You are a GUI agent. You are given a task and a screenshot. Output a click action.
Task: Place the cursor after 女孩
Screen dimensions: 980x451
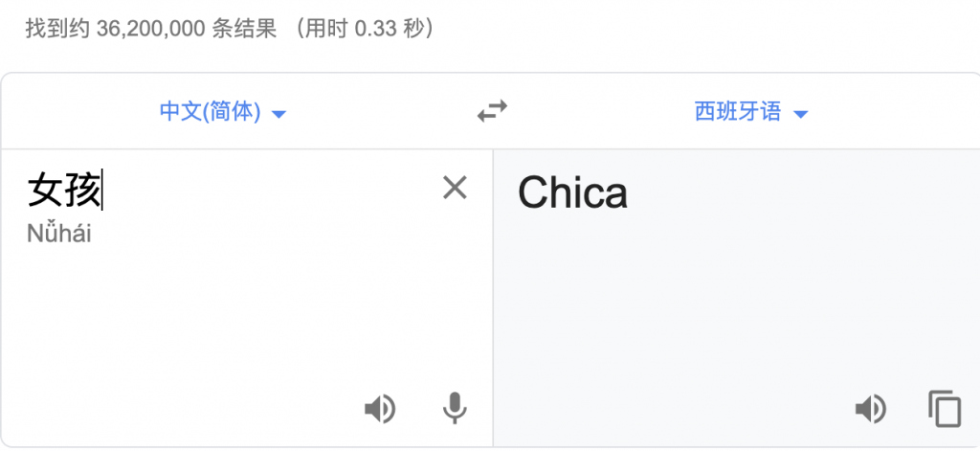click(102, 190)
